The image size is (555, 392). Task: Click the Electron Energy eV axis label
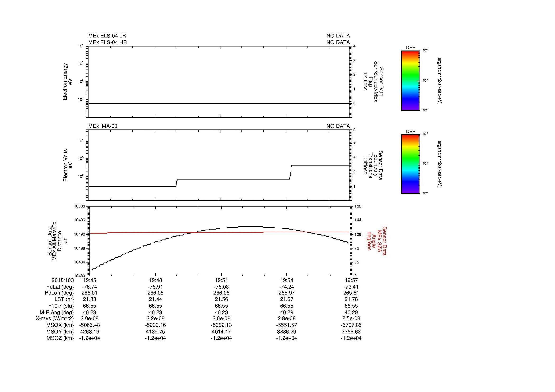[67, 82]
